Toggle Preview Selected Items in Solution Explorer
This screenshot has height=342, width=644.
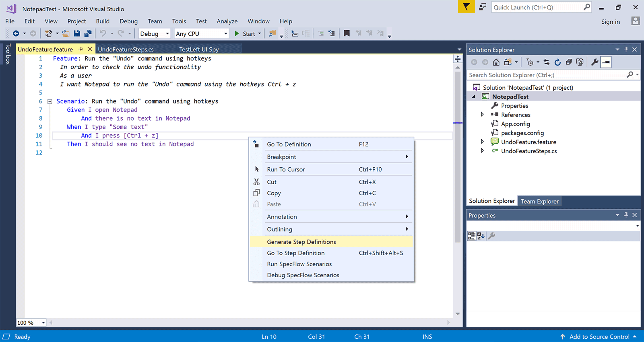click(x=606, y=62)
